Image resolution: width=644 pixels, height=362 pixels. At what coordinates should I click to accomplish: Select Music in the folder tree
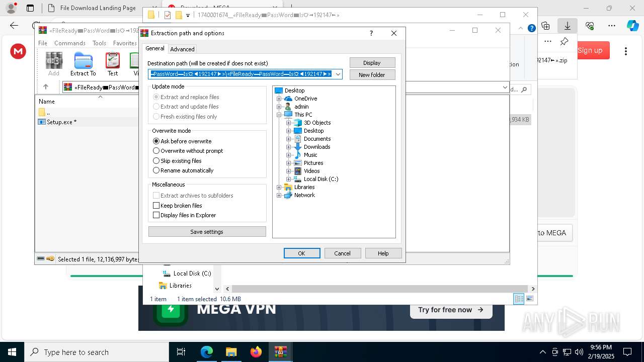click(x=310, y=155)
